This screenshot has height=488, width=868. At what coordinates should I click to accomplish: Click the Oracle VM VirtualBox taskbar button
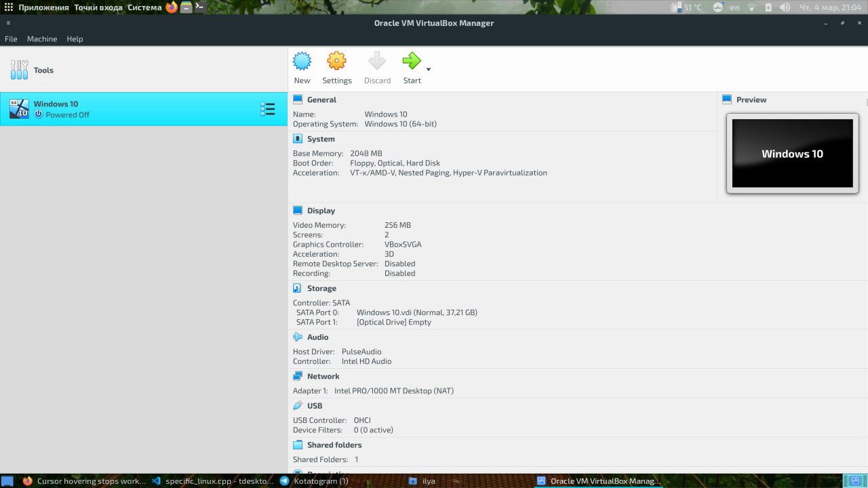pos(598,481)
